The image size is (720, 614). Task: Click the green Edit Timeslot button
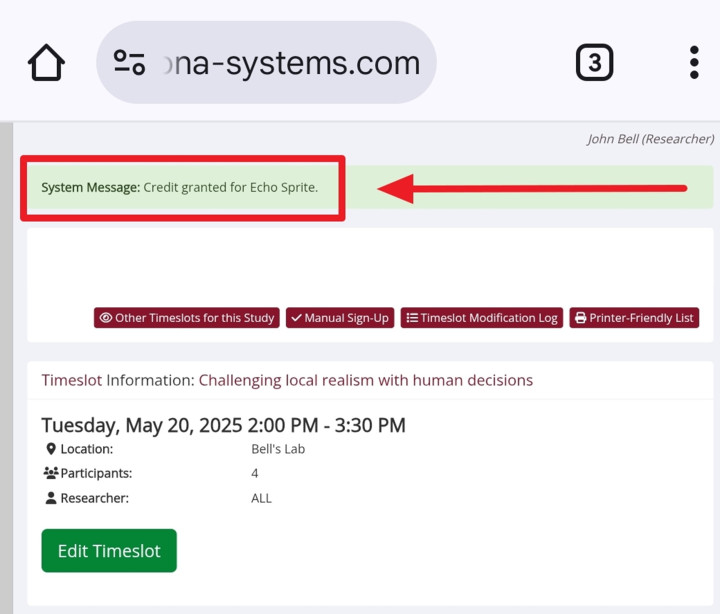[x=109, y=551]
